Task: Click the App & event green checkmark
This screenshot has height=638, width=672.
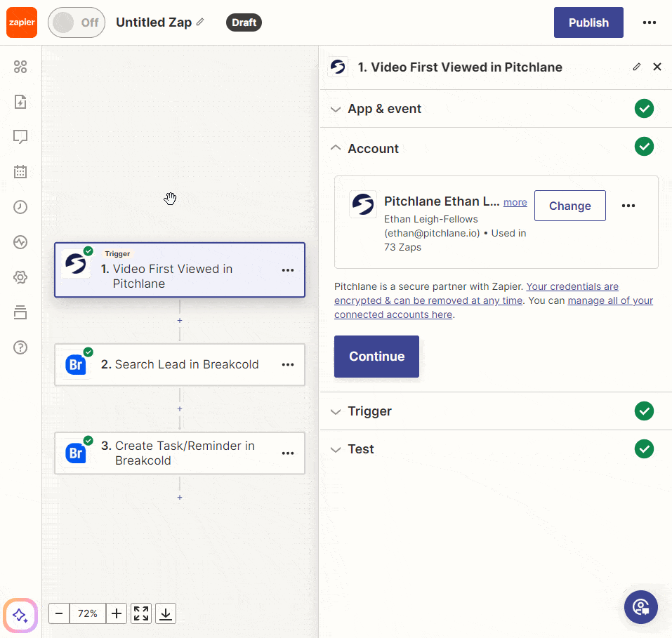Action: pos(644,108)
